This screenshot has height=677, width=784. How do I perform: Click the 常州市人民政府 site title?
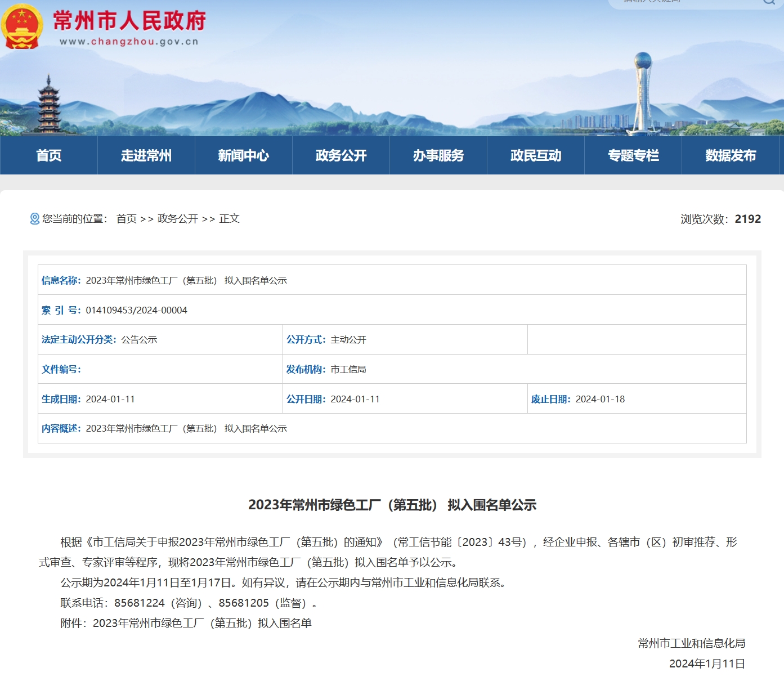[x=129, y=21]
